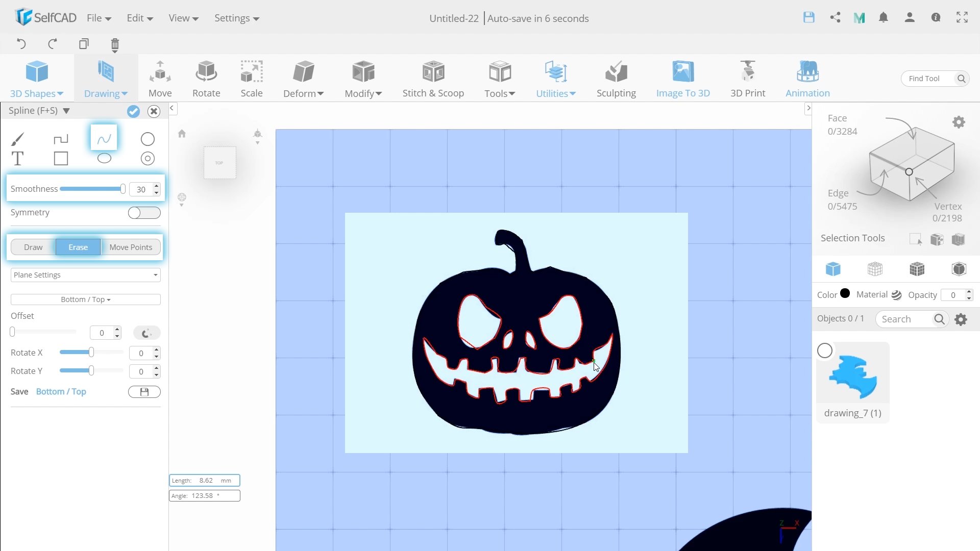Open the Modify dropdown
Image resolution: width=980 pixels, height=551 pixels.
[x=363, y=79]
